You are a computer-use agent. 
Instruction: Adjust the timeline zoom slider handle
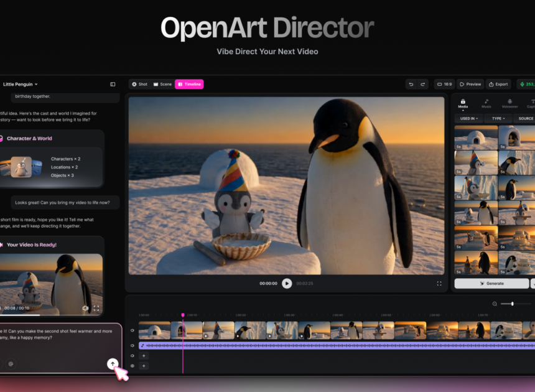pyautogui.click(x=512, y=304)
